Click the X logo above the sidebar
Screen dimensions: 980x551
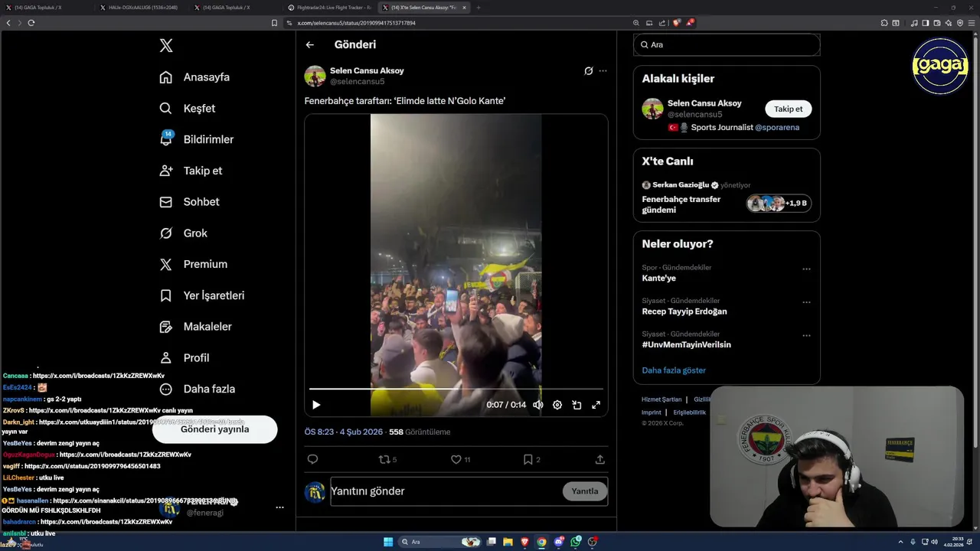click(x=166, y=46)
